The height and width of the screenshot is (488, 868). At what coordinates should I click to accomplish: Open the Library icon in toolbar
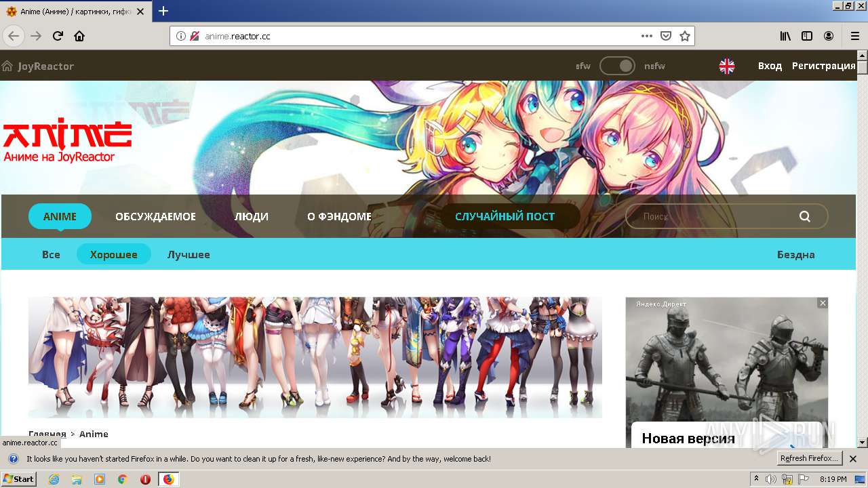[785, 36]
